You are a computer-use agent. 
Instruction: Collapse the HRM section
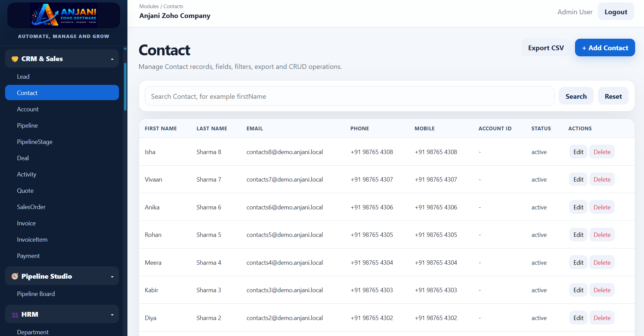pyautogui.click(x=112, y=315)
